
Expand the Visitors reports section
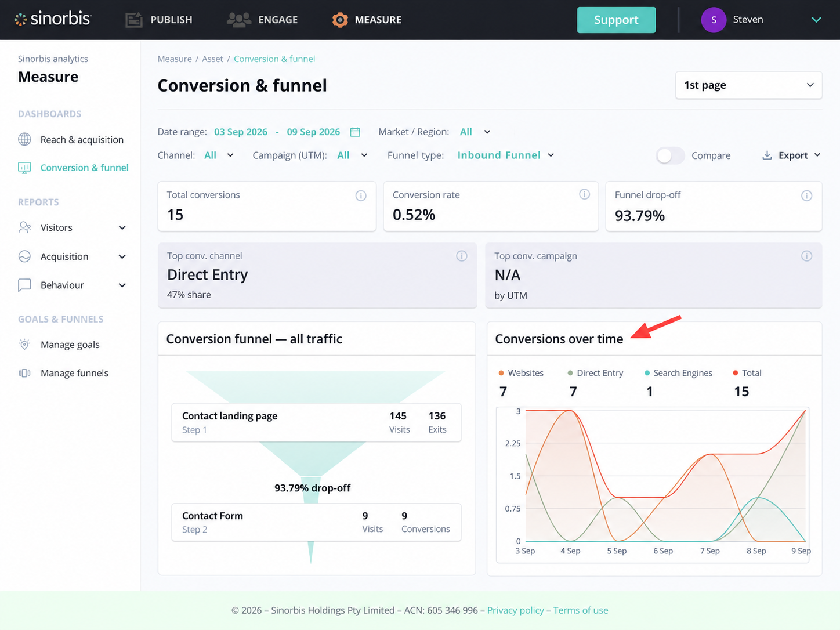[x=122, y=227]
